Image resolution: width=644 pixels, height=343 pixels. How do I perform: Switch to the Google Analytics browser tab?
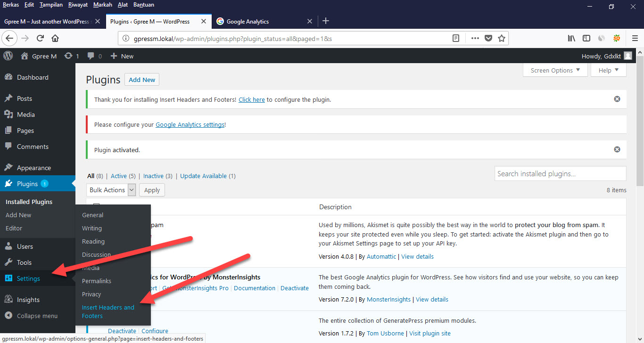click(248, 21)
